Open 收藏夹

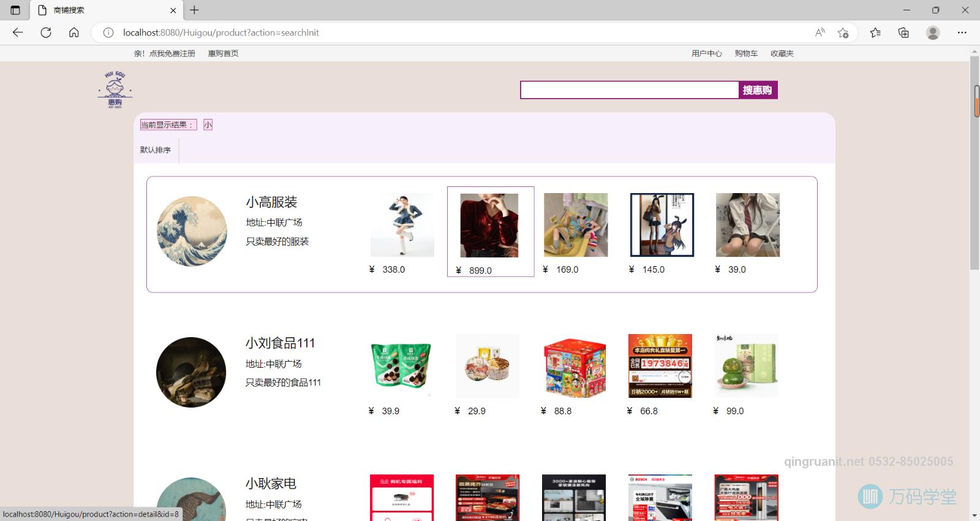click(x=782, y=53)
